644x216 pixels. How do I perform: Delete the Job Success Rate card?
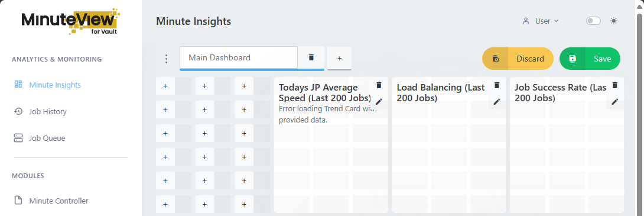coord(615,85)
